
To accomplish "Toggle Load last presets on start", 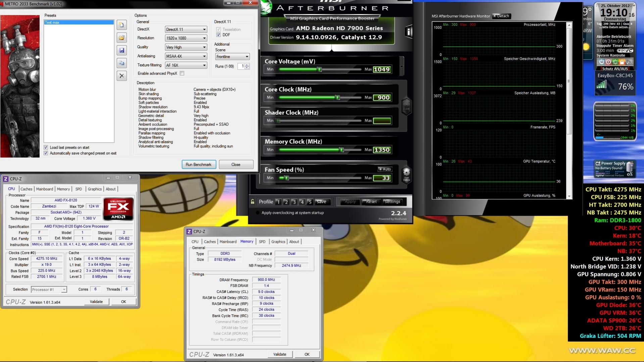I will pos(46,147).
